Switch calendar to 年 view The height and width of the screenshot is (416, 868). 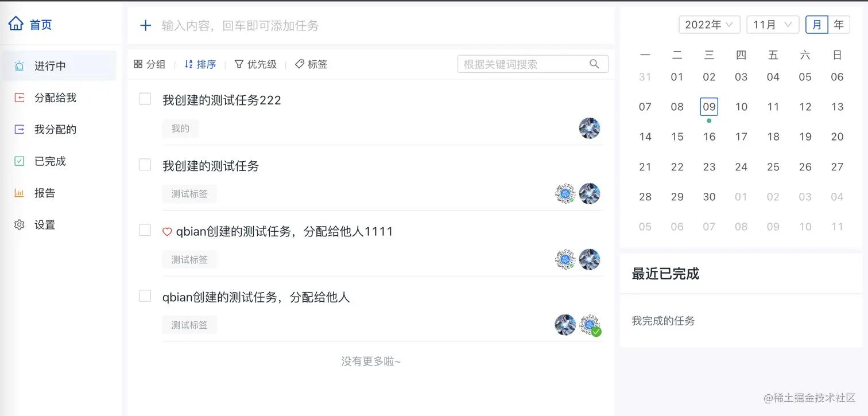839,25
